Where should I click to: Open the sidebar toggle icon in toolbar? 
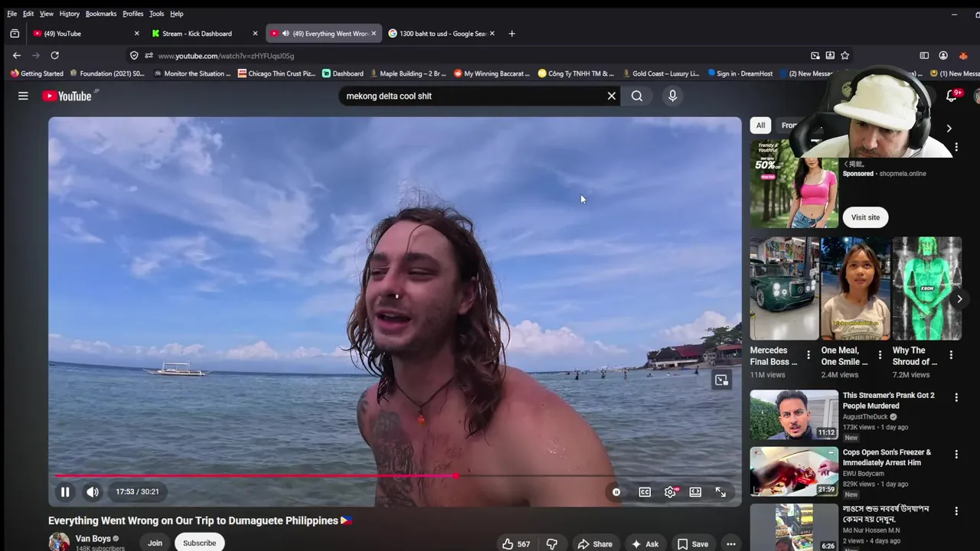[924, 55]
